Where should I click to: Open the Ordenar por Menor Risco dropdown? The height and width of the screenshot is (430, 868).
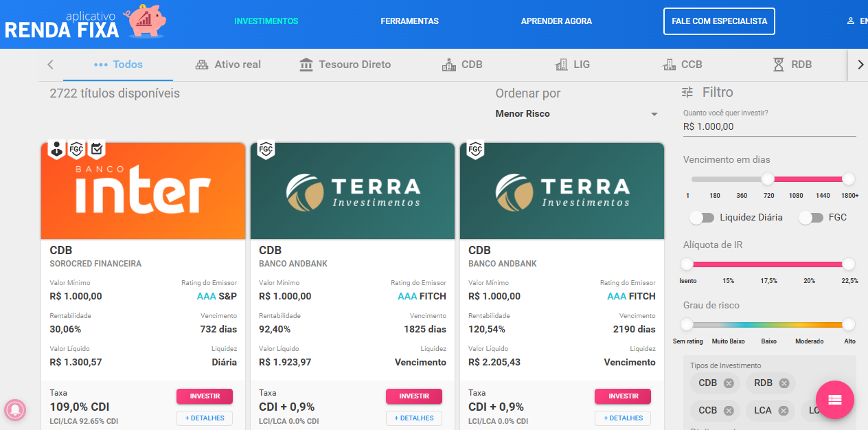click(577, 114)
